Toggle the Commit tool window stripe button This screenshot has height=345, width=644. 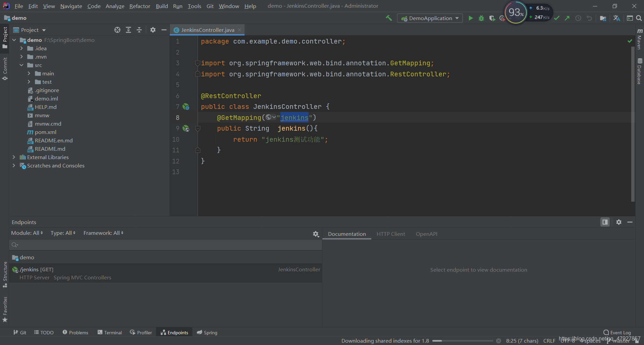tap(5, 69)
